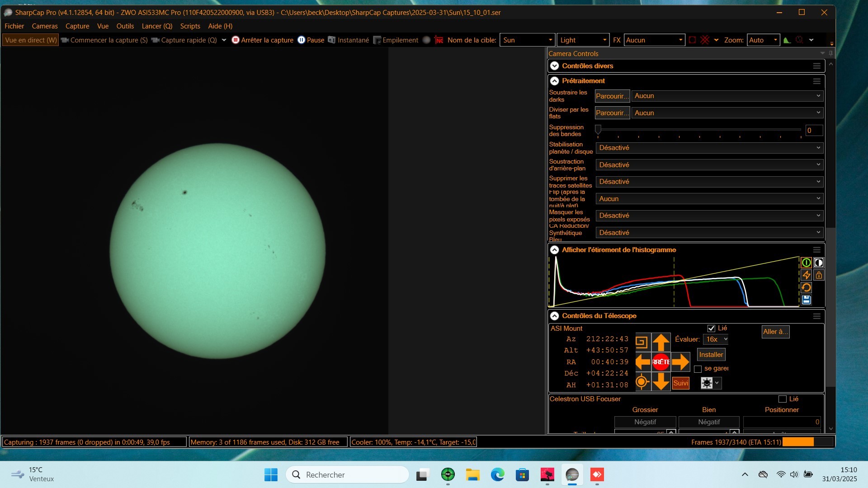Open File Explorer from the taskbar
The image size is (868, 488).
pos(472,474)
